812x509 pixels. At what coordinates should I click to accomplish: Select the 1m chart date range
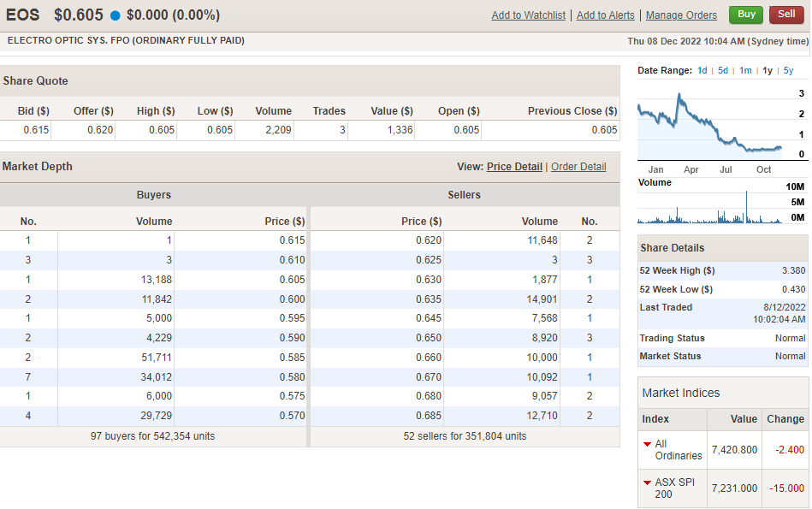point(745,70)
